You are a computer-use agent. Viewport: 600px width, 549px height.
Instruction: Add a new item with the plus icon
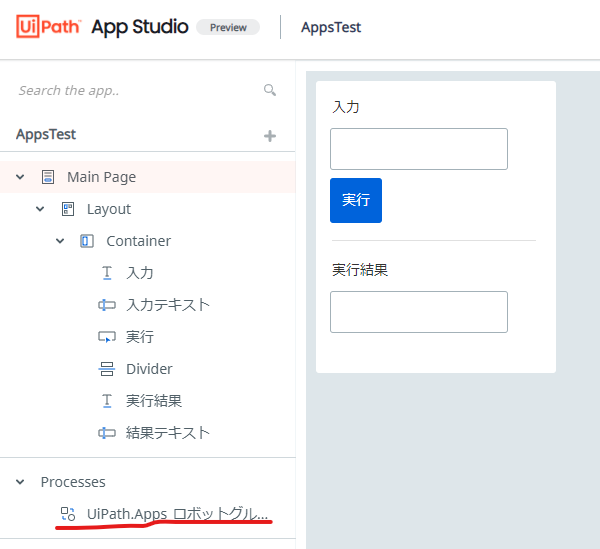[270, 136]
